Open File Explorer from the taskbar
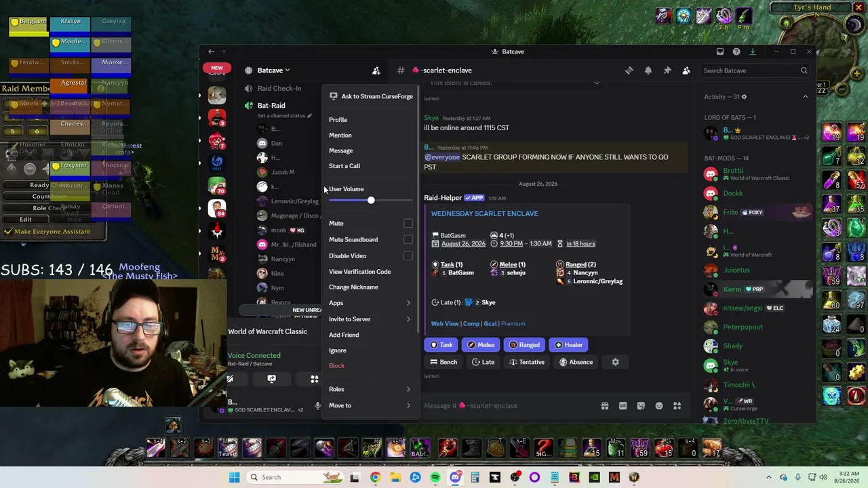 (x=395, y=477)
